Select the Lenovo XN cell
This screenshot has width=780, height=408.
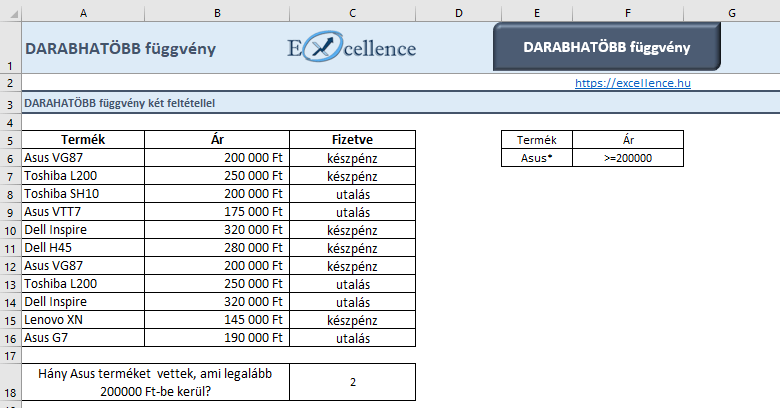[x=83, y=319]
